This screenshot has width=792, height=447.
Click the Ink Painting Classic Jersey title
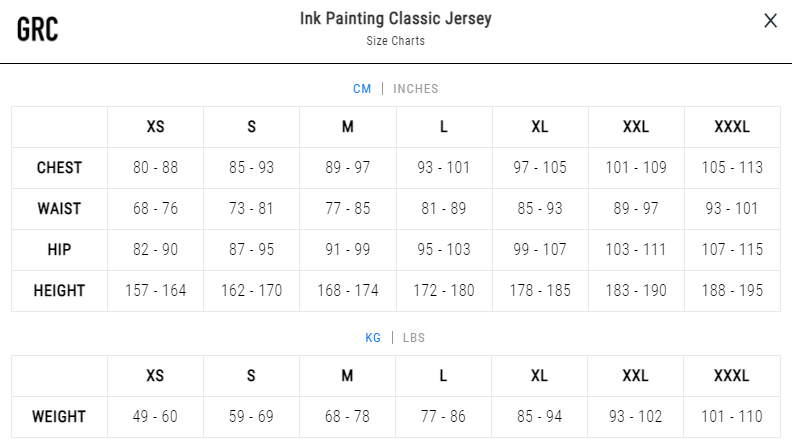click(395, 19)
